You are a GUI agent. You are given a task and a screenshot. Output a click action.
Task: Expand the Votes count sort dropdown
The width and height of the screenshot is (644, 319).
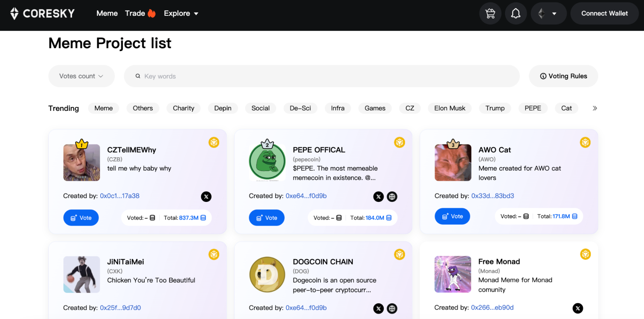(81, 76)
